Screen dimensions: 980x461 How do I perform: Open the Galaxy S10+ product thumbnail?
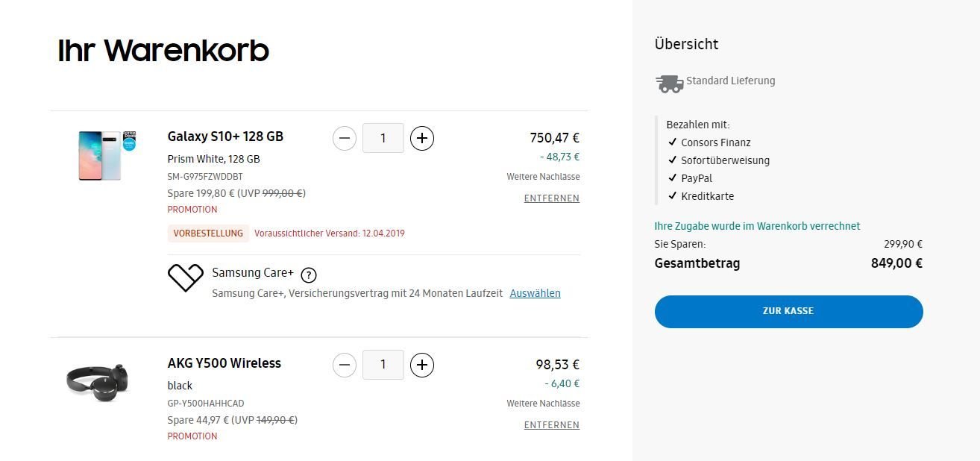[107, 154]
